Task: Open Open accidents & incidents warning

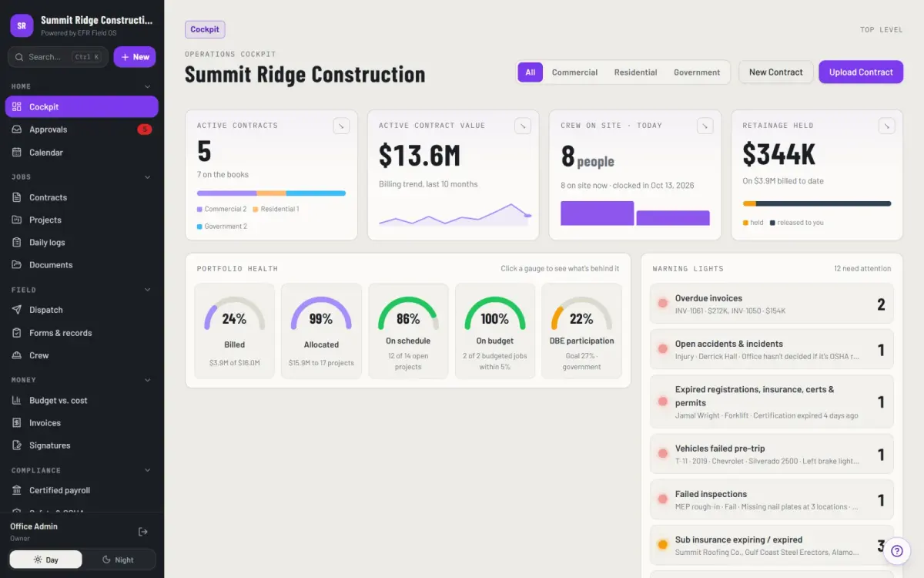Action: tap(772, 350)
